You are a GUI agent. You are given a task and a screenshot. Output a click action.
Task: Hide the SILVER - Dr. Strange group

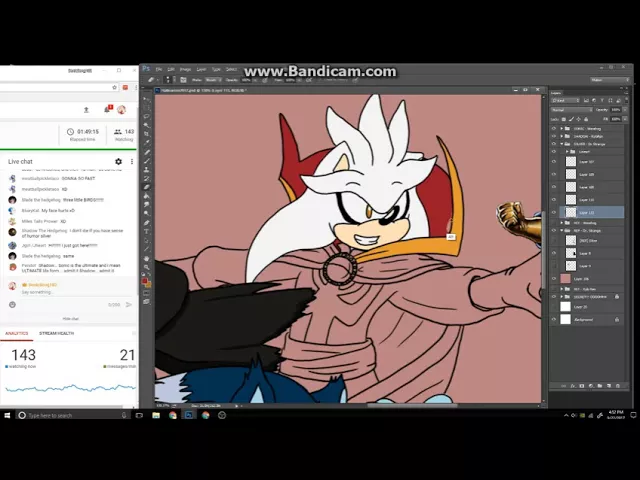click(554, 144)
